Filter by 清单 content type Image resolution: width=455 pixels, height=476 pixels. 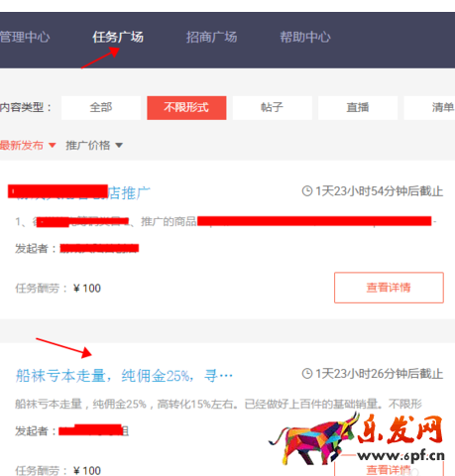(429, 108)
